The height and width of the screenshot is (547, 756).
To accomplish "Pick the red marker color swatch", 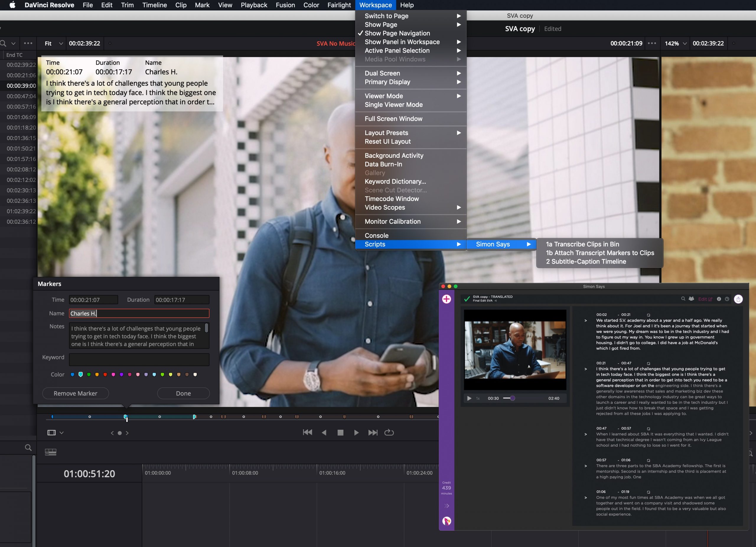I will tap(105, 374).
